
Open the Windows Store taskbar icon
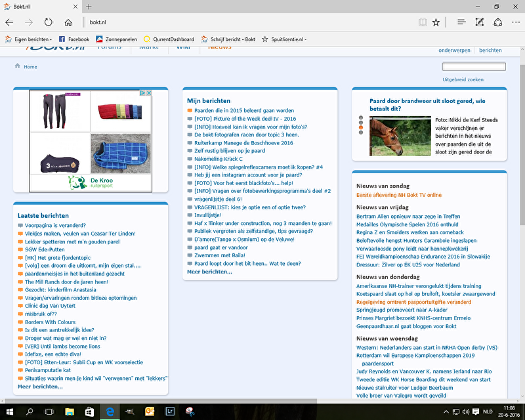click(x=89, y=411)
